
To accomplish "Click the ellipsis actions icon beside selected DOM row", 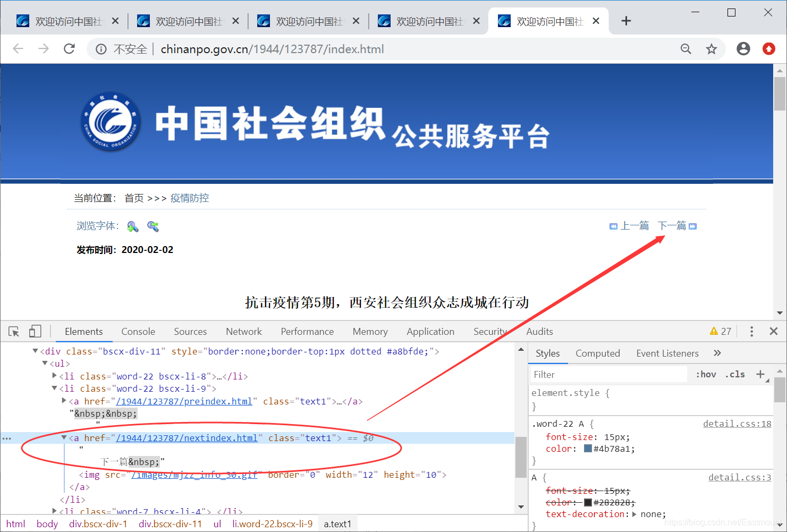I will coord(6,438).
